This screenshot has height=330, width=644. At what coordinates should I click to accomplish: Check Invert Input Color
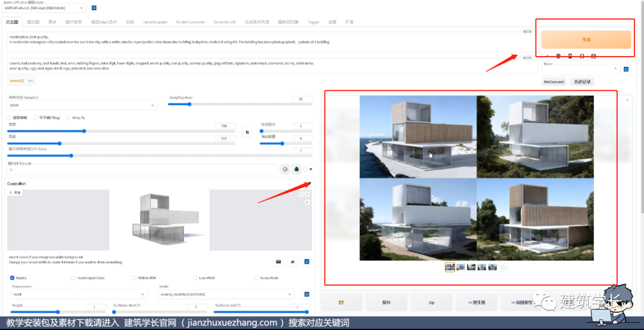coord(73,278)
